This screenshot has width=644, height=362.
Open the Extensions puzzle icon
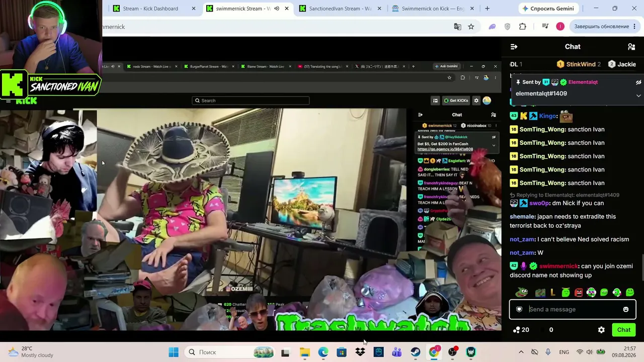[523, 27]
